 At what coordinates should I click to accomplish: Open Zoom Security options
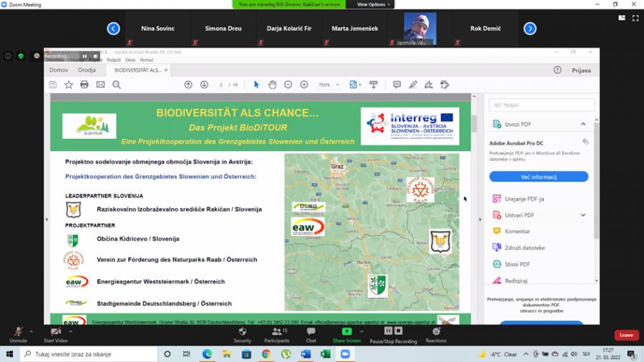243,335
